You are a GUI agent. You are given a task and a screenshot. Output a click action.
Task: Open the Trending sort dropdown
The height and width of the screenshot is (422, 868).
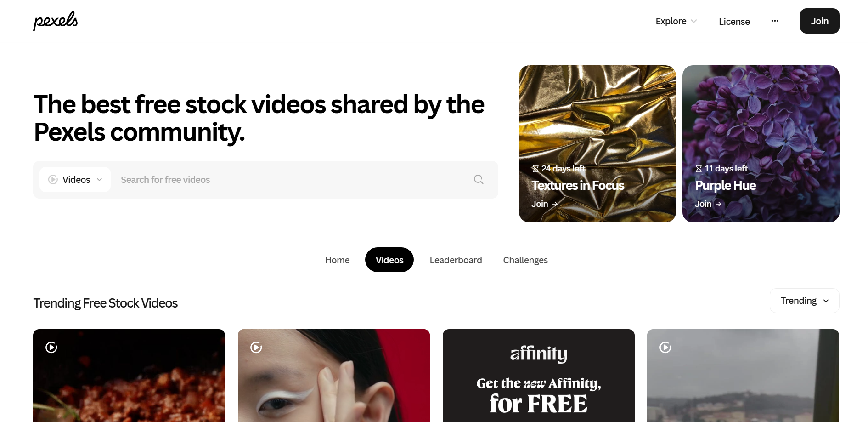point(805,301)
